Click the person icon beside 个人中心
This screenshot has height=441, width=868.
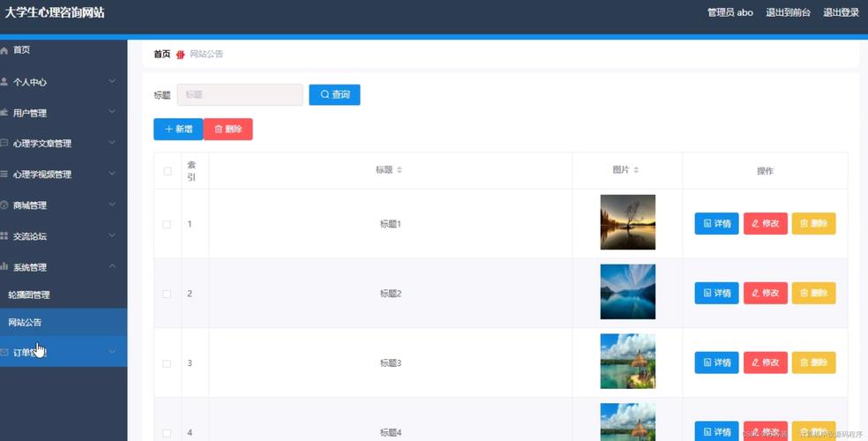pyautogui.click(x=4, y=82)
